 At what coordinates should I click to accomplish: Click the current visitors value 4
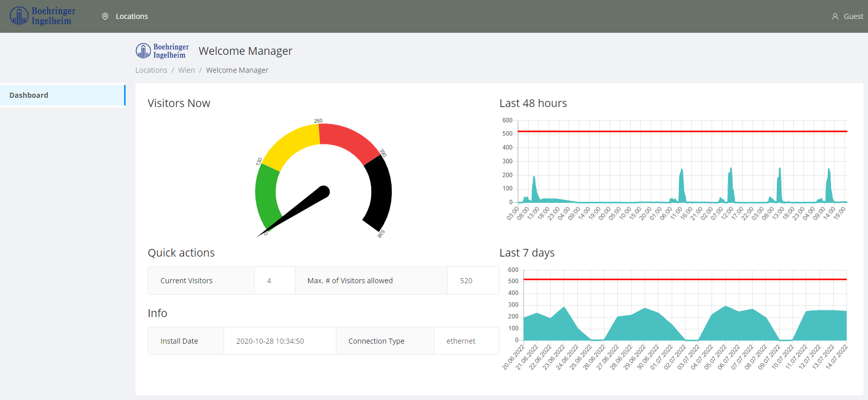tap(269, 281)
